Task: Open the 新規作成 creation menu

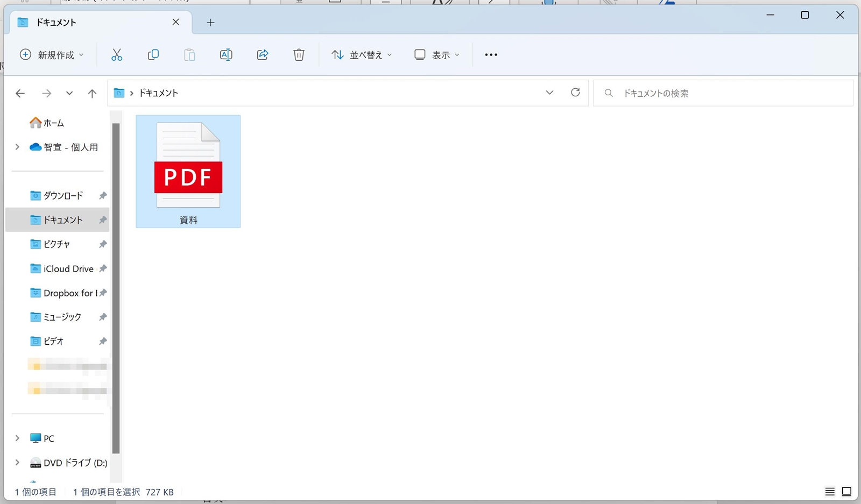Action: coord(51,54)
